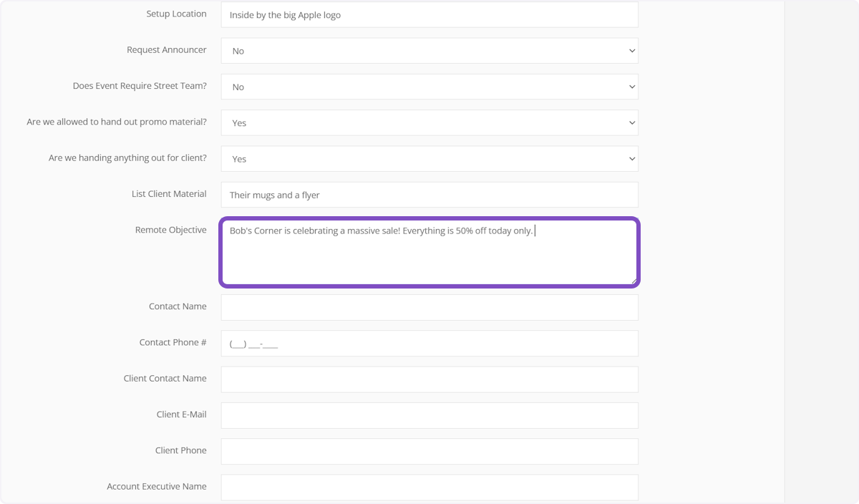Focus the List Client Material field

coord(429,195)
